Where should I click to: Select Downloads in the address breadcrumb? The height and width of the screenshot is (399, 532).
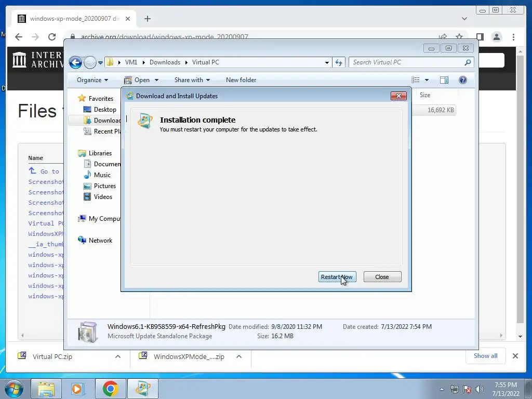pos(165,62)
